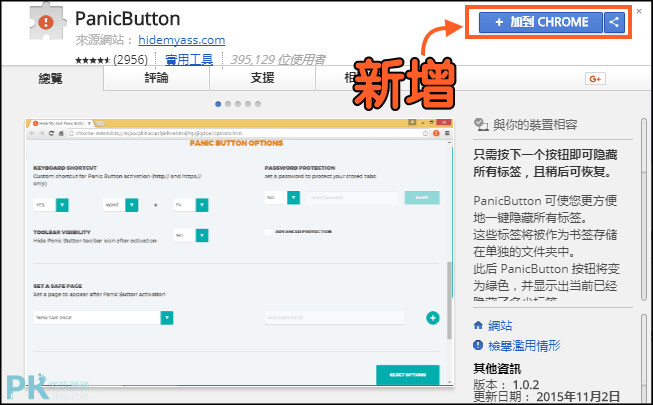Click the SAVE button in screenshot
The image size is (653, 405).
[x=422, y=198]
